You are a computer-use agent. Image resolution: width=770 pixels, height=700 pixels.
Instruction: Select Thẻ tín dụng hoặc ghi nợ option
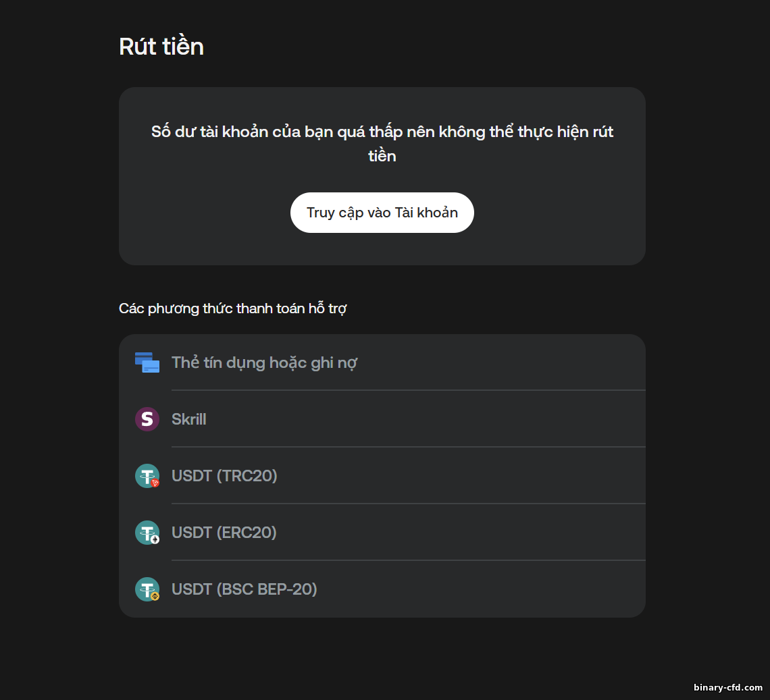click(x=264, y=362)
